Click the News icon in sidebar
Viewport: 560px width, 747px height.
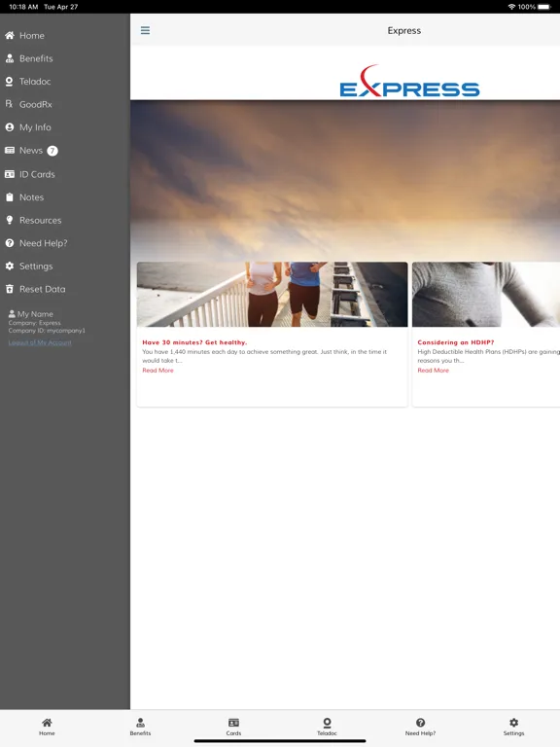click(x=10, y=150)
